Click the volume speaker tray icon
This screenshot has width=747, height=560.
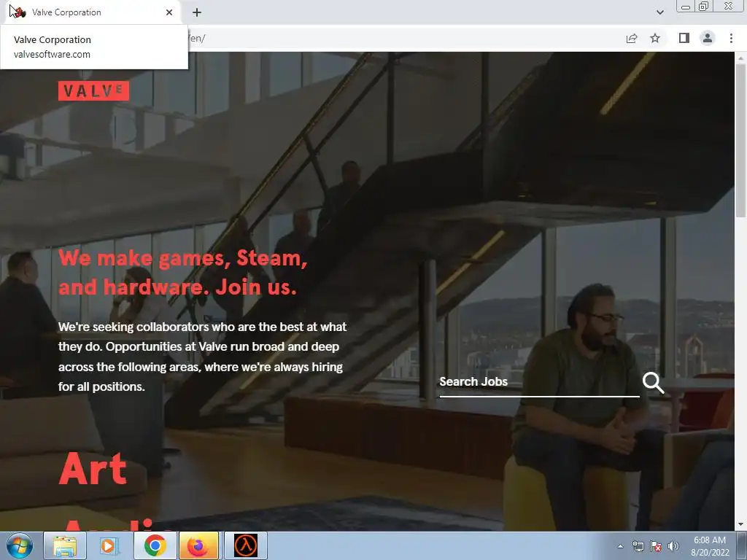tap(673, 546)
